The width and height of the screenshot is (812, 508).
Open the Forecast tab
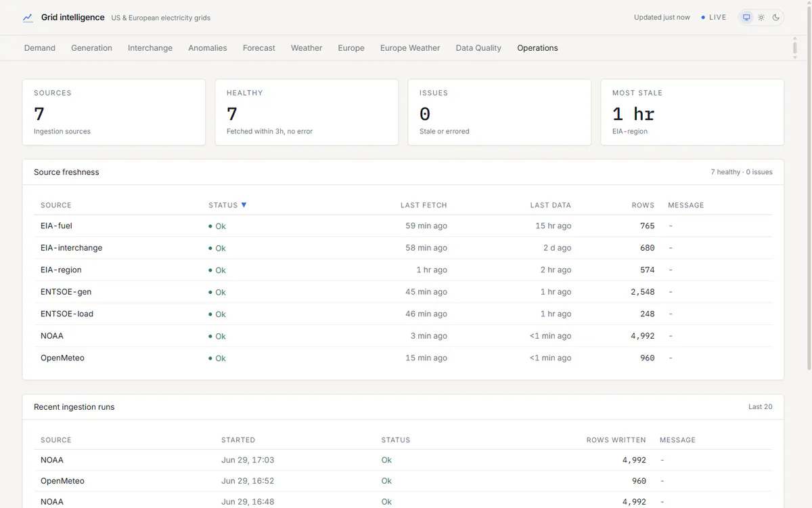(x=259, y=48)
